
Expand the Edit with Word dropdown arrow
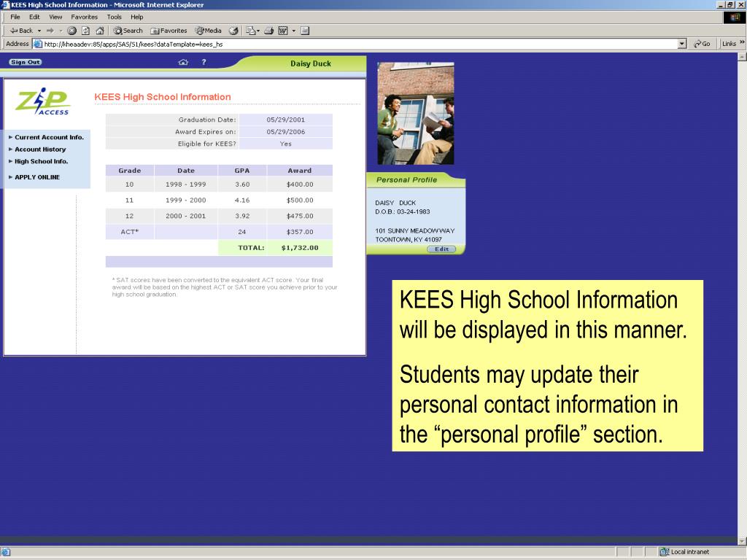click(x=293, y=31)
